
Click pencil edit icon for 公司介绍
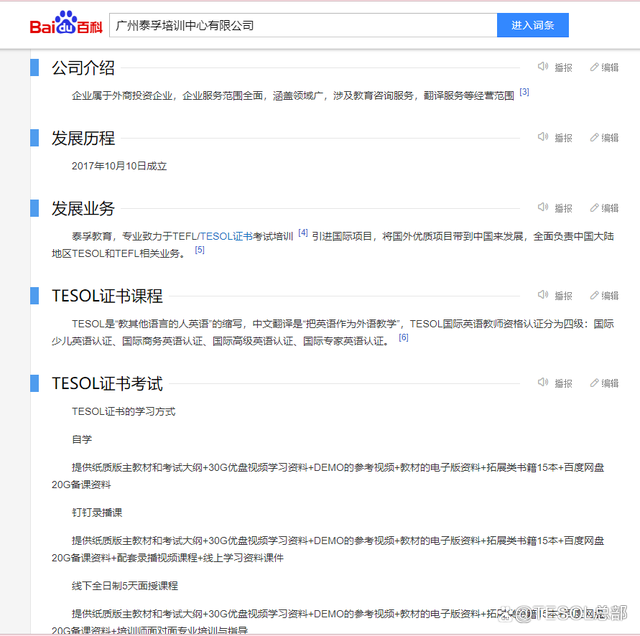(x=594, y=67)
